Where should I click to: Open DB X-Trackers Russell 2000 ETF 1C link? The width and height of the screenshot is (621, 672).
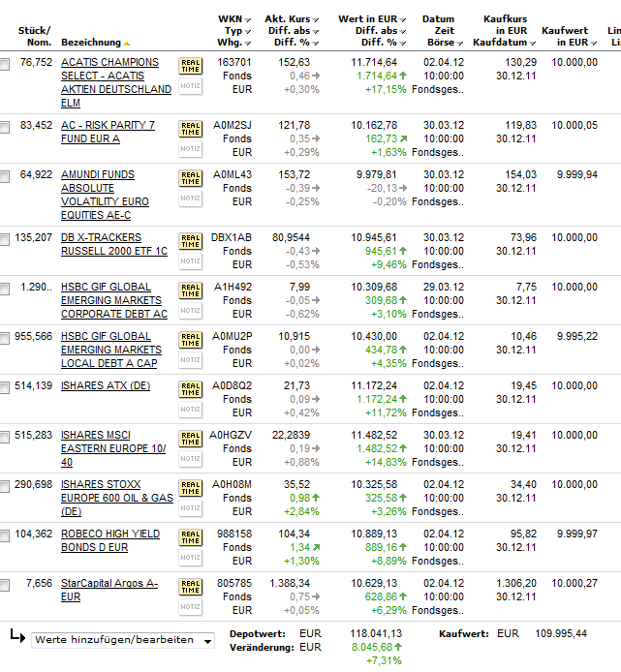click(114, 244)
